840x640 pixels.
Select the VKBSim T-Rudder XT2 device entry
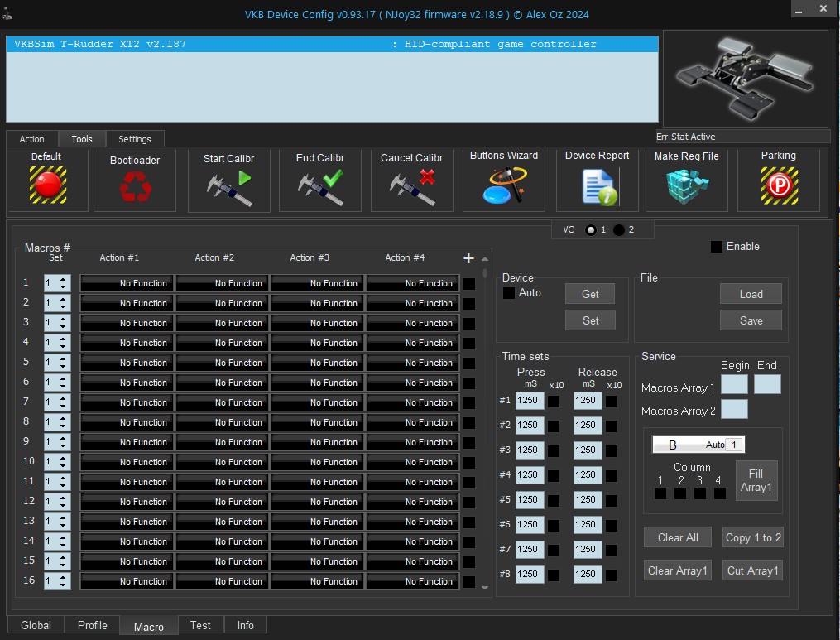coord(332,44)
